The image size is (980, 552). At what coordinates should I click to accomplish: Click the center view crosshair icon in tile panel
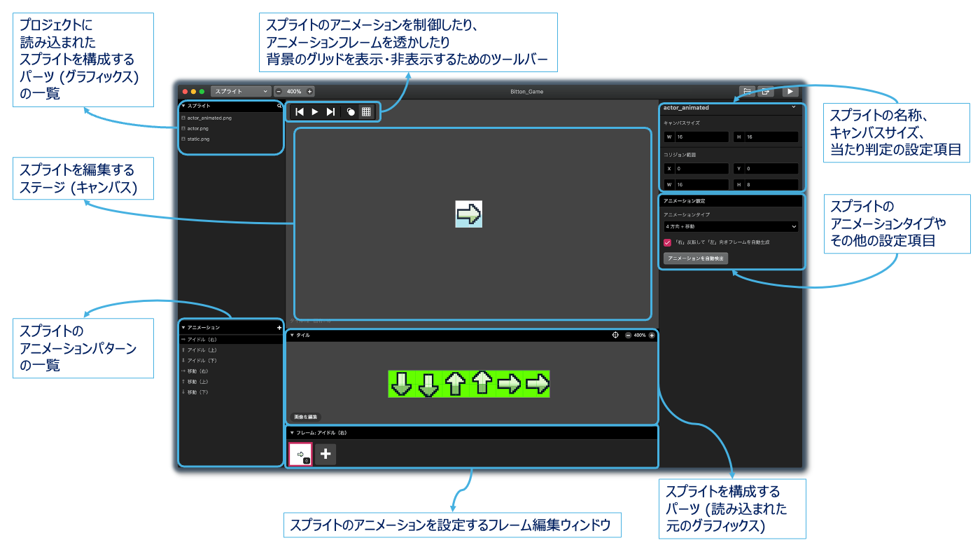pos(615,336)
